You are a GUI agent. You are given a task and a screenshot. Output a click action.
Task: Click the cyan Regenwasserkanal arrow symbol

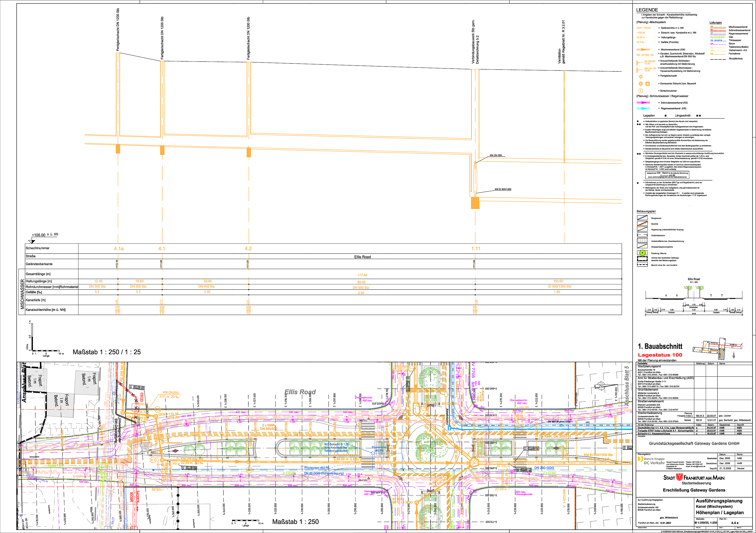(x=643, y=108)
